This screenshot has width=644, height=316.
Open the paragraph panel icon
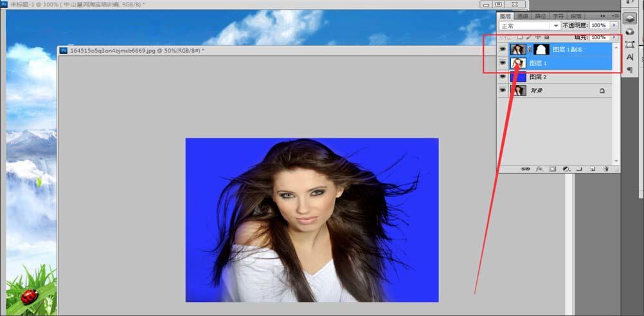tap(630, 70)
